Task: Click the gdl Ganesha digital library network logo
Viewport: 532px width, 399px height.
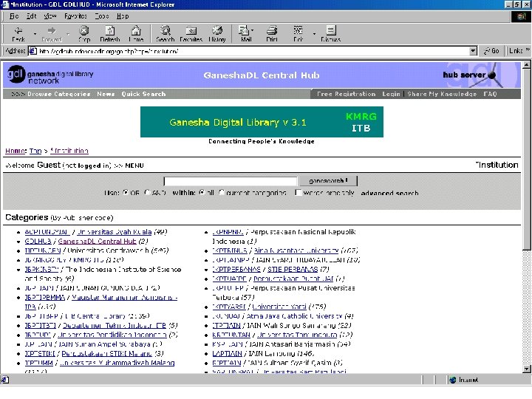Action: point(50,75)
